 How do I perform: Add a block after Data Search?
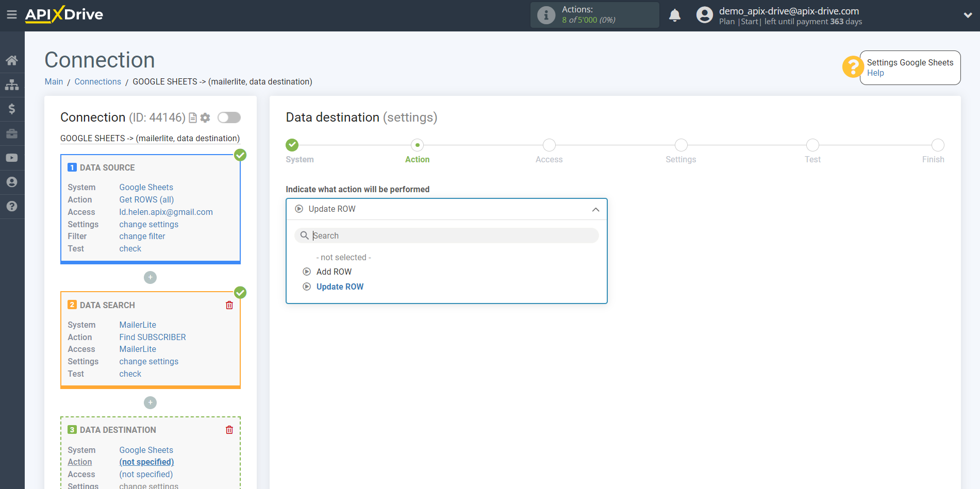tap(150, 402)
